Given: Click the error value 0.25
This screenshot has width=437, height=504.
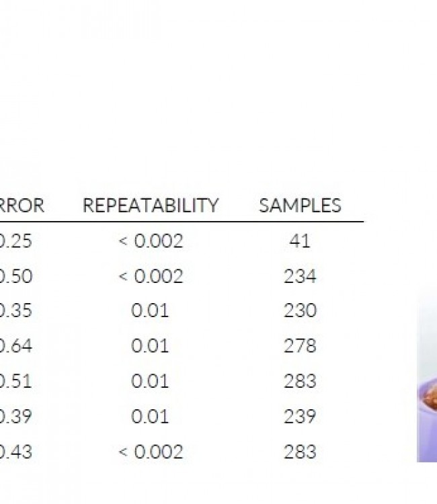Looking at the screenshot, I should tap(16, 241).
